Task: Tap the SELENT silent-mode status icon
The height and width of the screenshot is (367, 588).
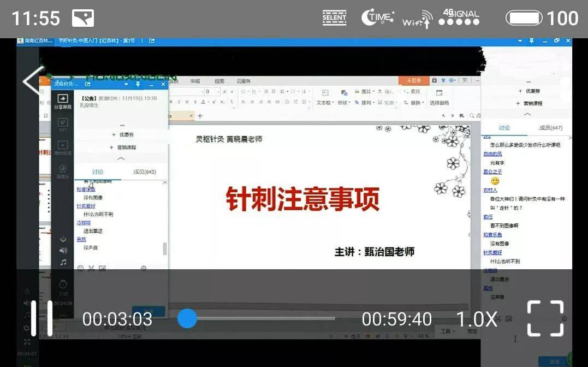Action: [x=334, y=17]
